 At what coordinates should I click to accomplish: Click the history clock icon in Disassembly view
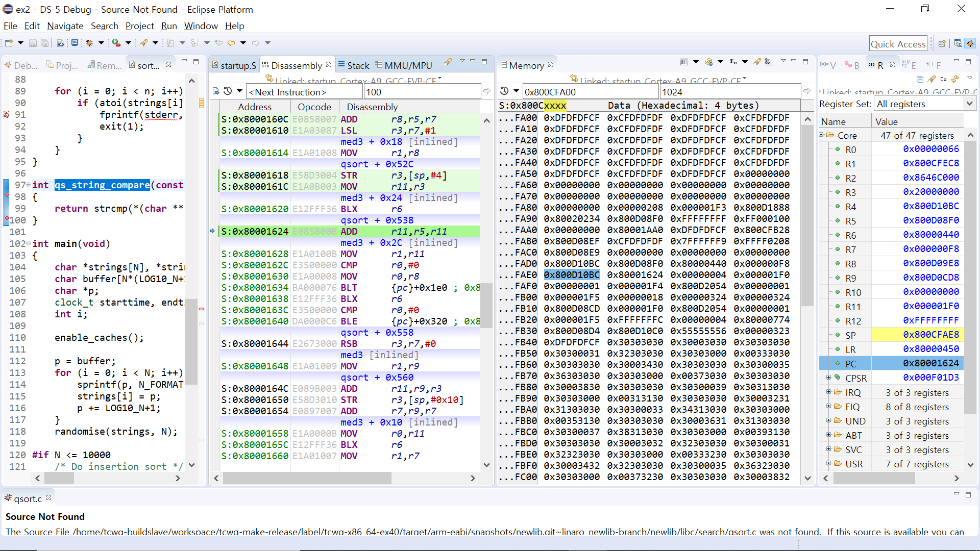[228, 91]
